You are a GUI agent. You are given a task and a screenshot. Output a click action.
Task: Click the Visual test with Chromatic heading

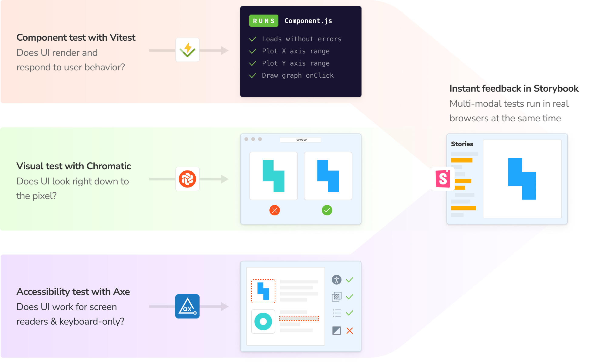(74, 166)
